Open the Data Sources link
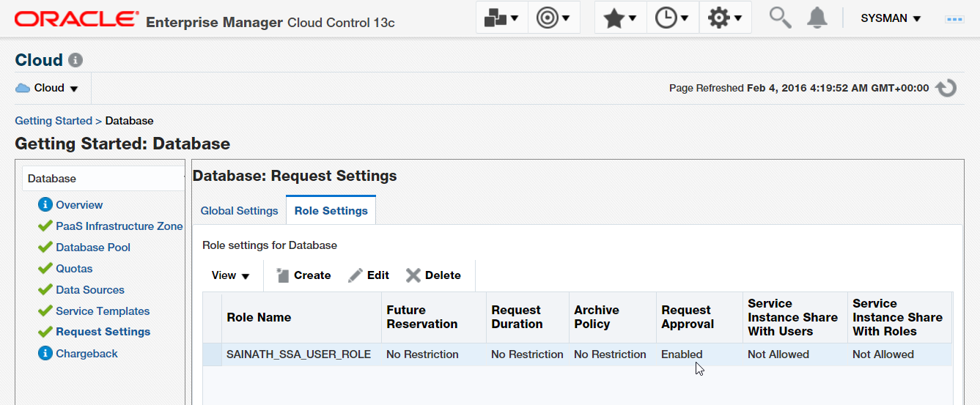980x405 pixels. [90, 290]
